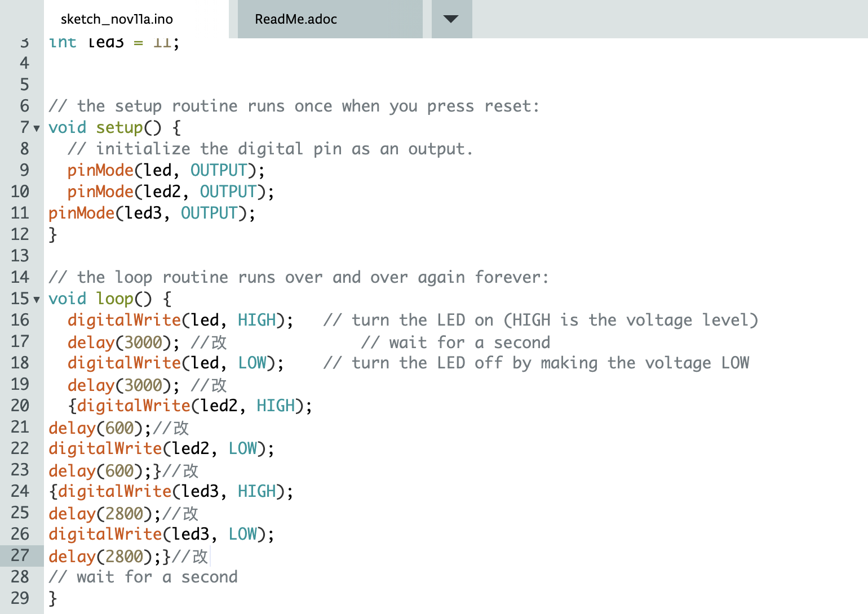Click line number 20 in the gutter
This screenshot has height=614, width=868.
coord(20,406)
